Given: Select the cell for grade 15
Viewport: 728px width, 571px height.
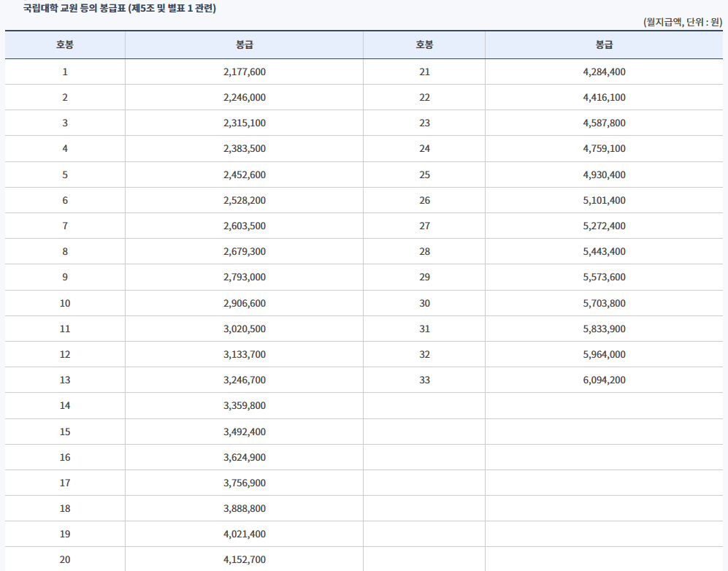Looking at the screenshot, I should tap(65, 431).
